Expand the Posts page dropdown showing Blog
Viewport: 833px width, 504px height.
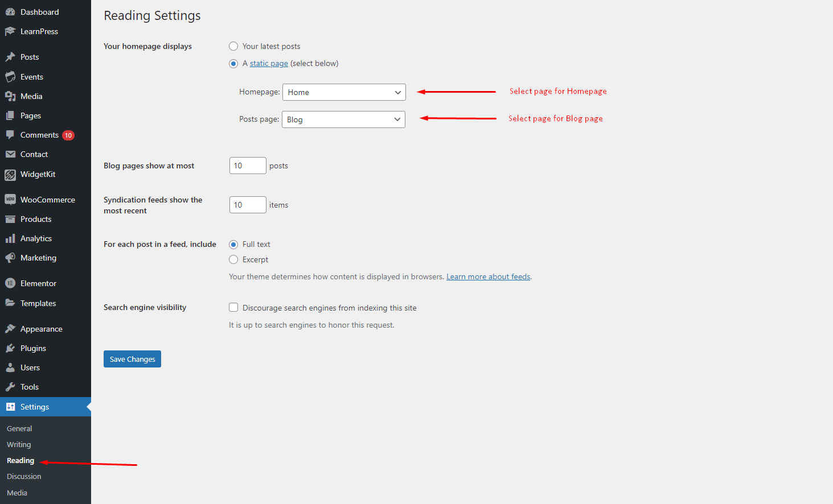343,119
